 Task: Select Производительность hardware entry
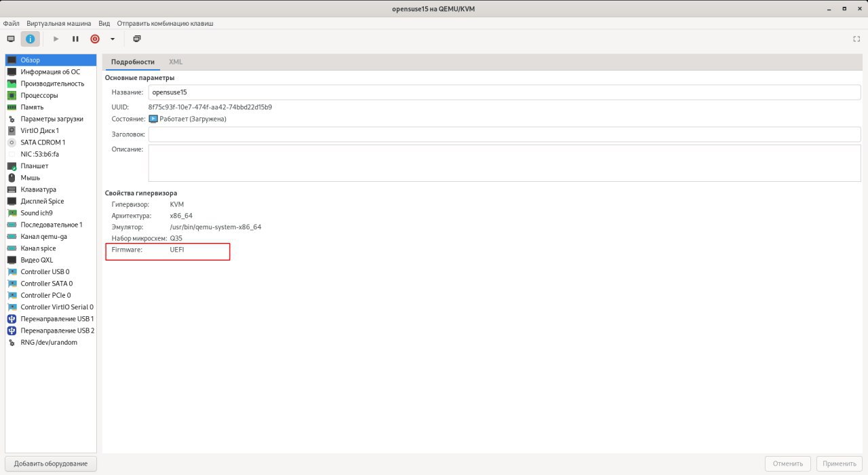51,83
